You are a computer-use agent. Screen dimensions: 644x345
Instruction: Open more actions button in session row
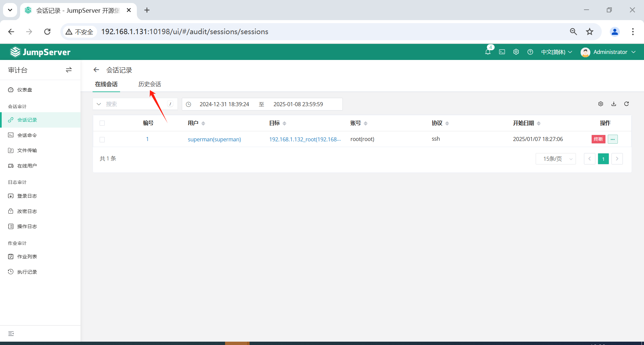click(x=613, y=139)
